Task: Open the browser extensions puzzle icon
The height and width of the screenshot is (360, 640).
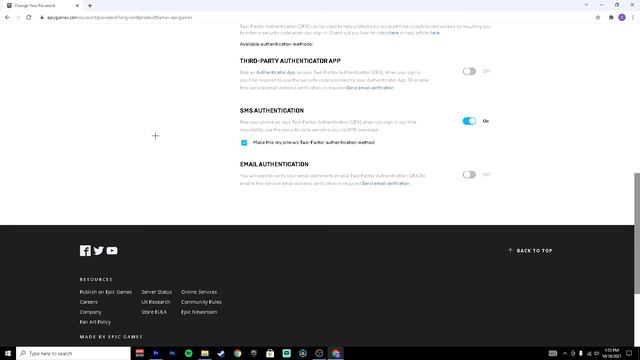Action: coord(611,18)
